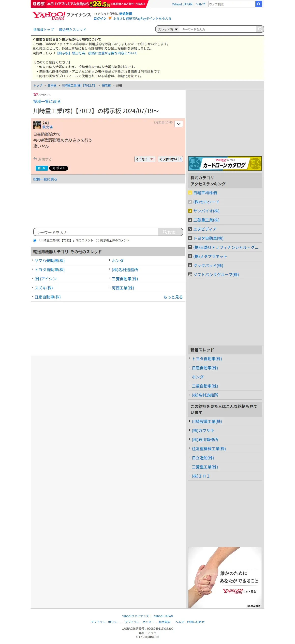Click the ログイン link

point(100,18)
